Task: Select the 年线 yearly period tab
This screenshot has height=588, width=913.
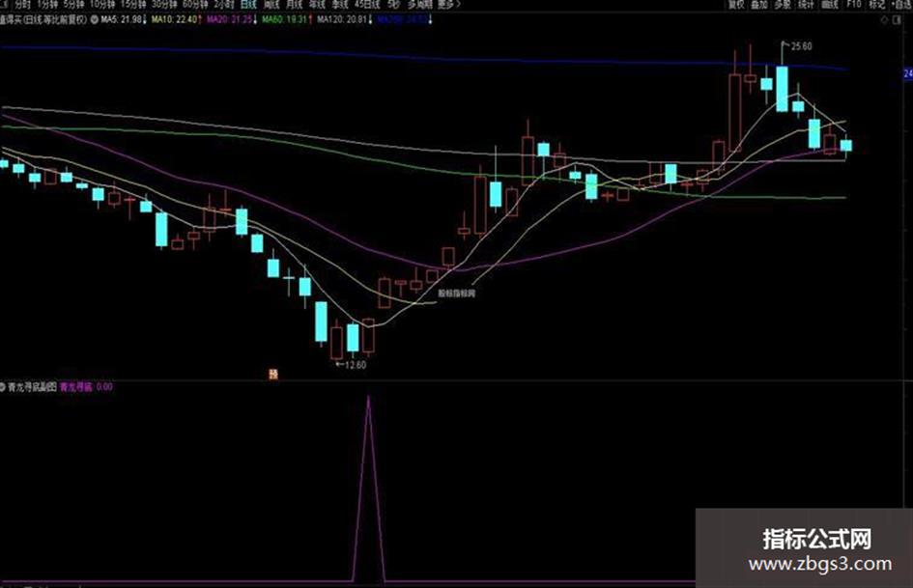Action: (317, 4)
